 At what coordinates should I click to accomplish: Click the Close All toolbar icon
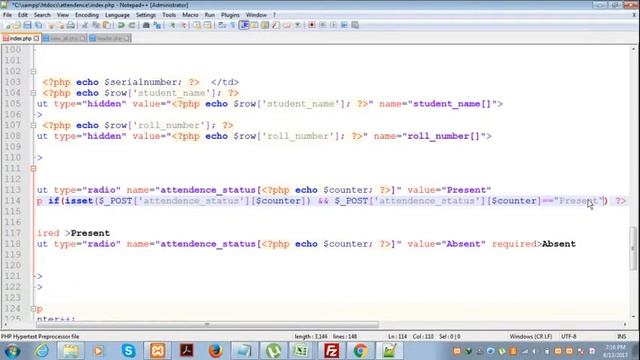click(x=61, y=25)
